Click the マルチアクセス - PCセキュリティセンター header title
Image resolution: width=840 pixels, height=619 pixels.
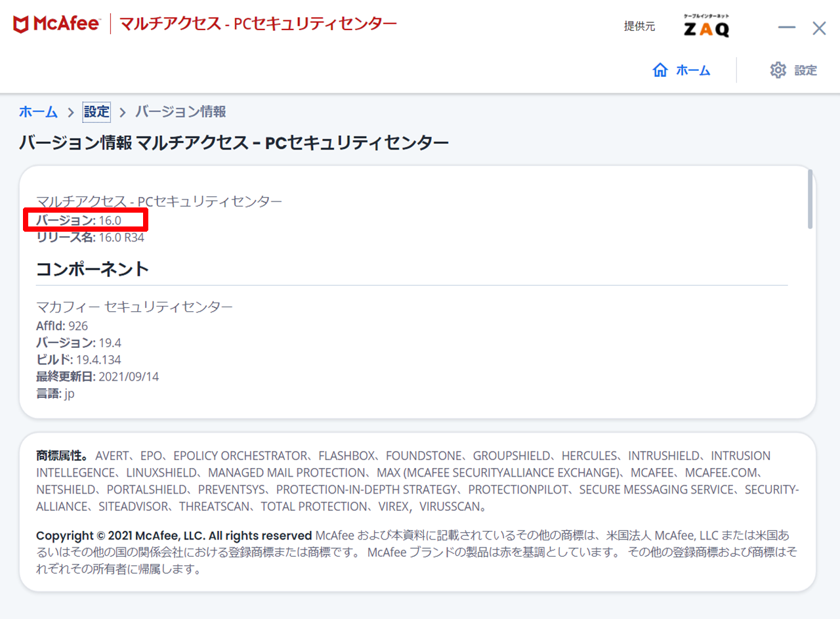pos(259,24)
